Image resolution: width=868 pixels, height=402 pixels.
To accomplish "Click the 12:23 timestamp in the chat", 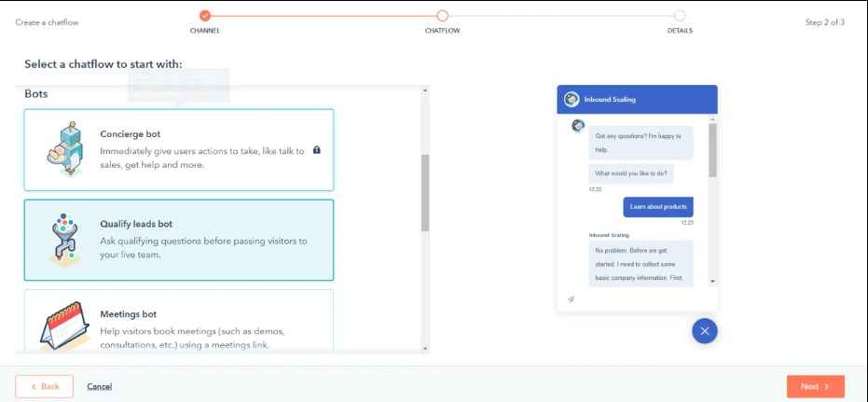I will pos(687,223).
